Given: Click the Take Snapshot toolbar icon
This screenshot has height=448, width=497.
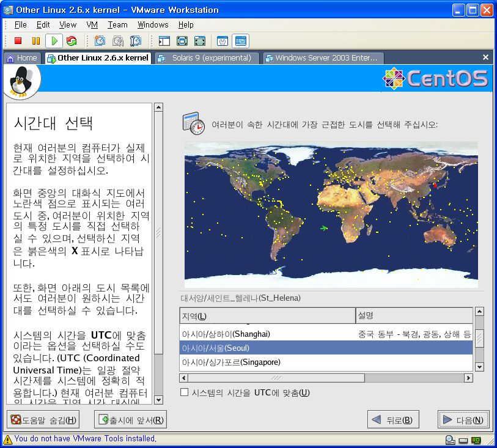Looking at the screenshot, I should (100, 41).
